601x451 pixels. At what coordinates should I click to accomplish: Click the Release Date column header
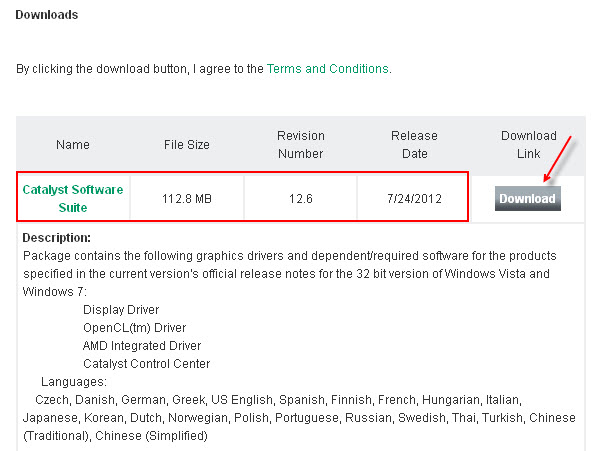(x=414, y=145)
